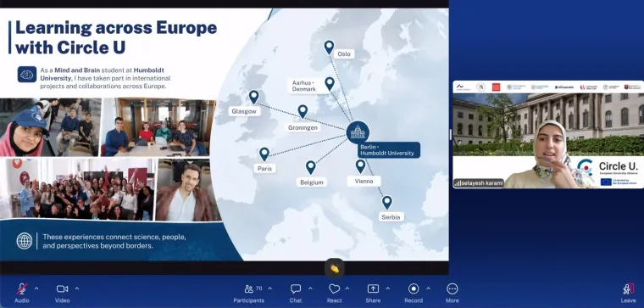This screenshot has width=644, height=308.
Task: Click the large group cheering photo
Action: click(77, 188)
